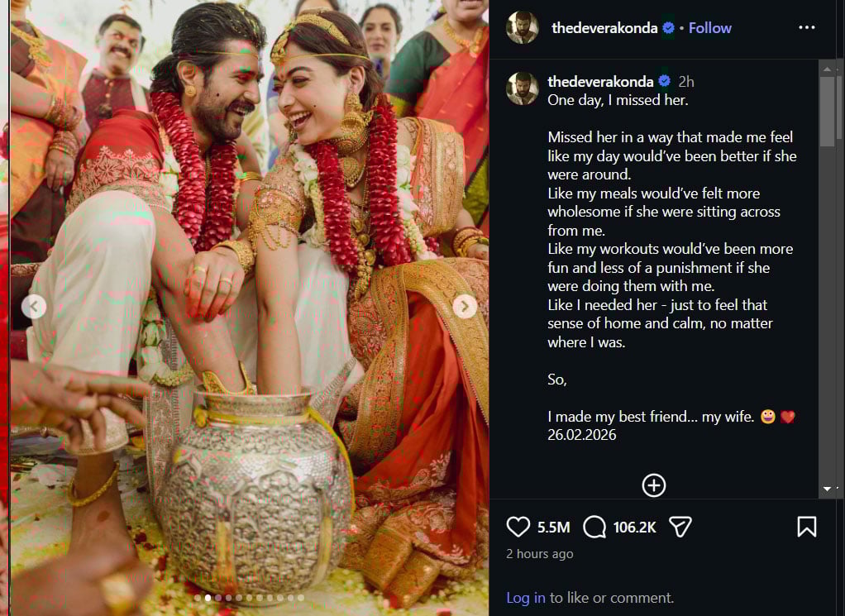845x616 pixels.
Task: Expand more comments with the plus icon
Action: point(653,485)
